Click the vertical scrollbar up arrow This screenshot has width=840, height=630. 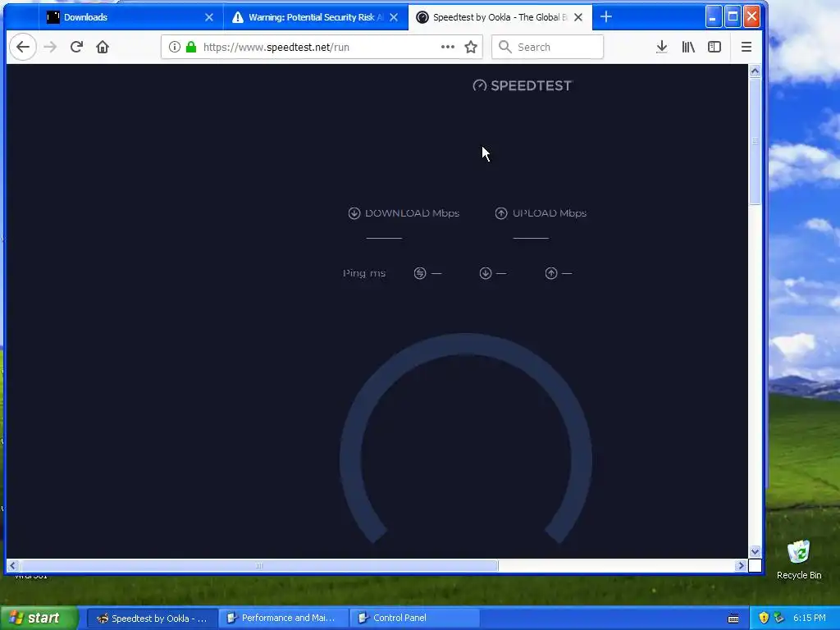(755, 71)
